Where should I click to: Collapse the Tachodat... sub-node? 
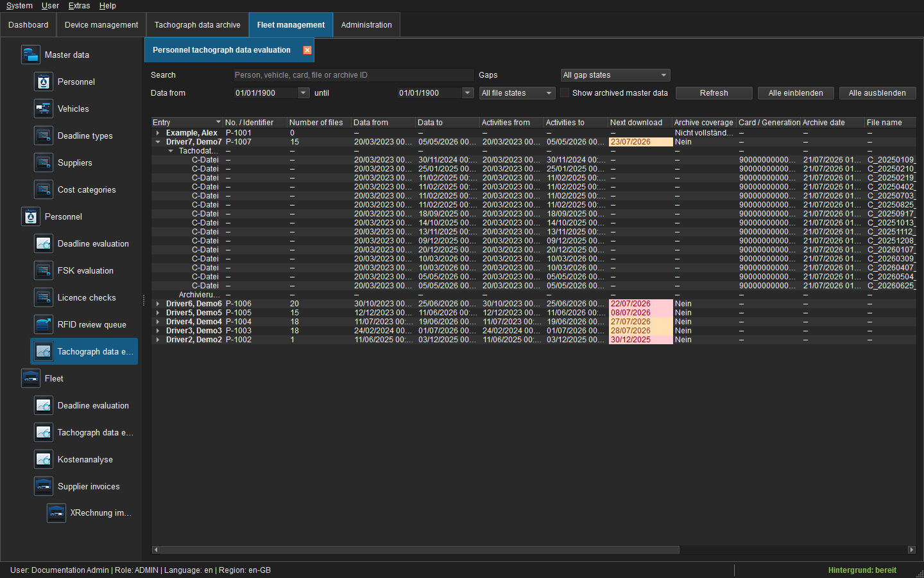coord(171,151)
